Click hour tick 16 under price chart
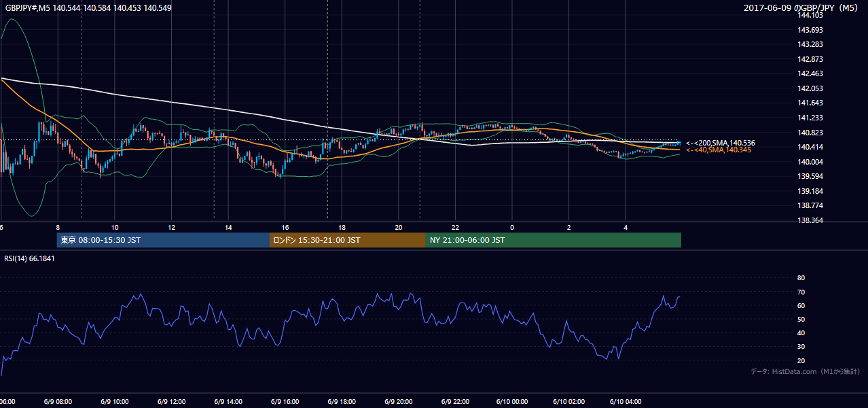 point(285,228)
